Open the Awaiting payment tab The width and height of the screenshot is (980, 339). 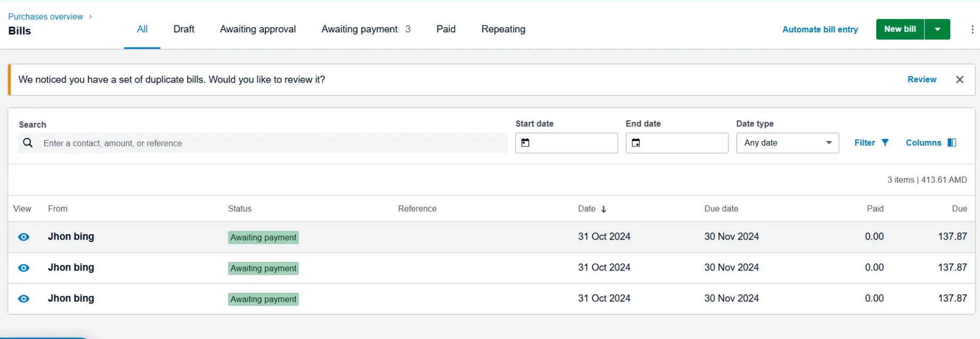[366, 29]
